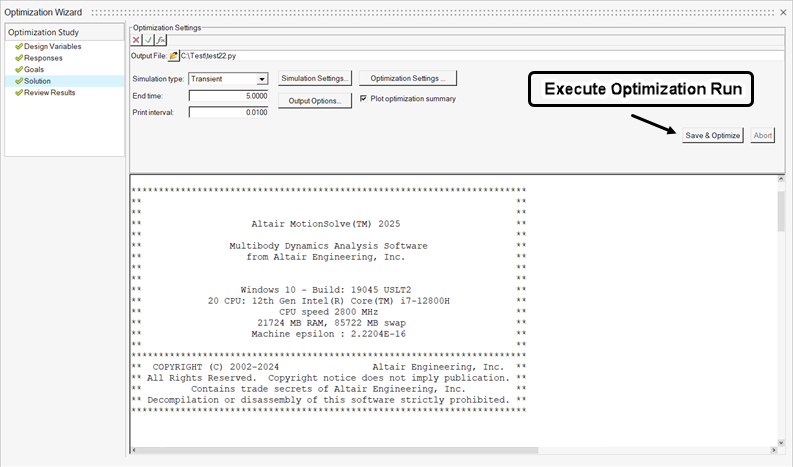The width and height of the screenshot is (793, 467).
Task: Open the Simulation type dropdown
Action: (262, 79)
